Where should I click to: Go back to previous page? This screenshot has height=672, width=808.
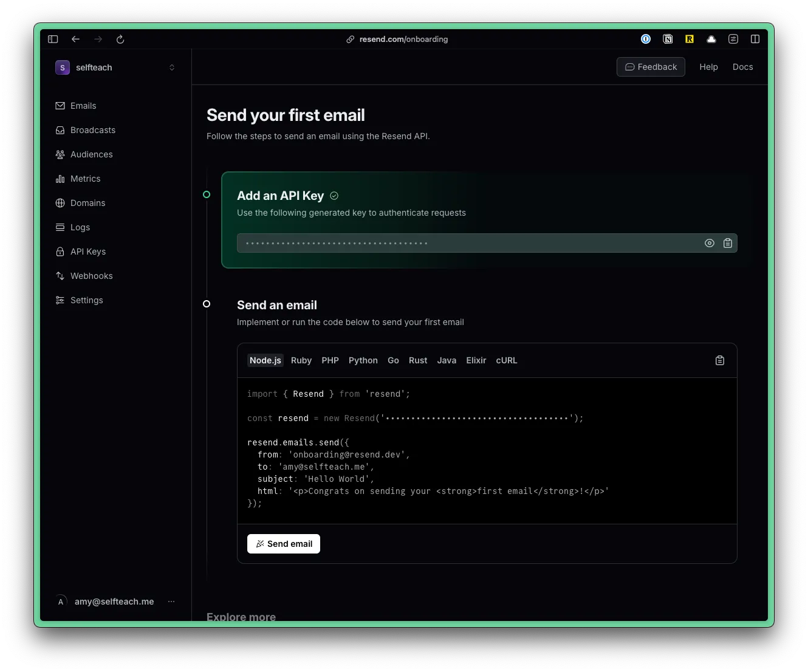[x=75, y=39]
